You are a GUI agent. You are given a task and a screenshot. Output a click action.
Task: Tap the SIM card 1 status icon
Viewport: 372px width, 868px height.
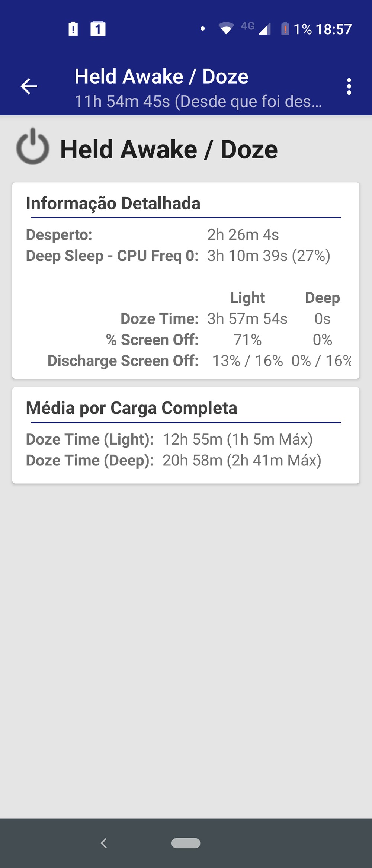coord(98,29)
